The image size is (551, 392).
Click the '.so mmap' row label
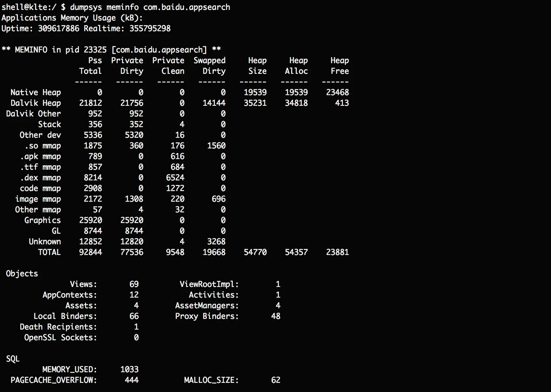tap(43, 146)
